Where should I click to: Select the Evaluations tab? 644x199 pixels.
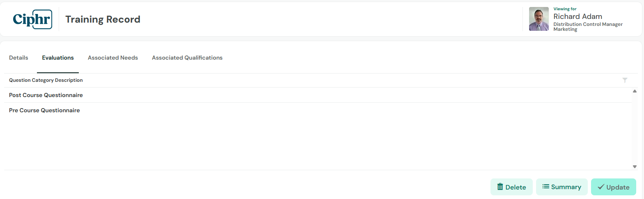(58, 58)
